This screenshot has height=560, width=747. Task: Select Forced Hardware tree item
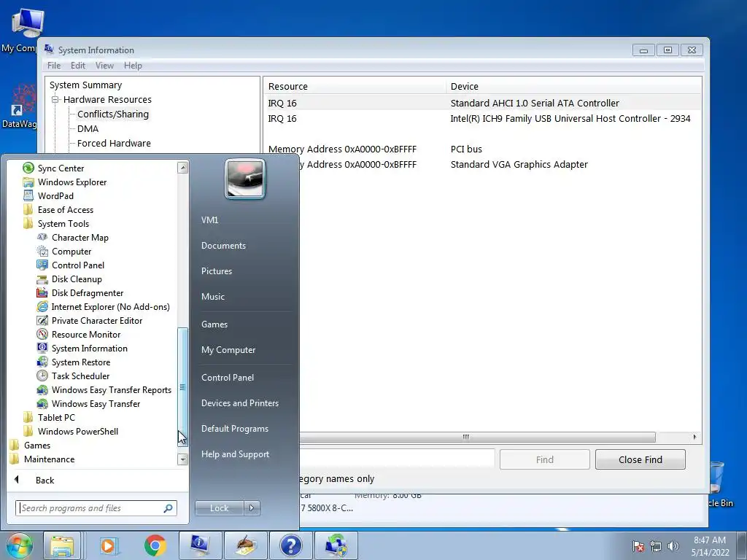coord(114,144)
